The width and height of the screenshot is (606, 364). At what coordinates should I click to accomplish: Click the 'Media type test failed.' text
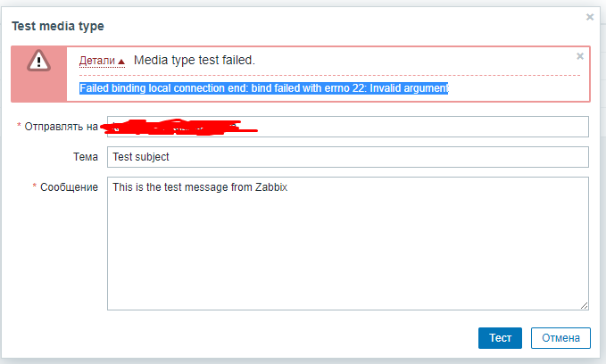195,61
